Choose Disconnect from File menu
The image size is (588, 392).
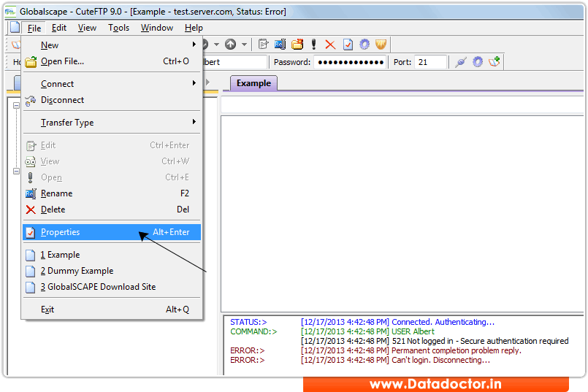(x=112, y=100)
